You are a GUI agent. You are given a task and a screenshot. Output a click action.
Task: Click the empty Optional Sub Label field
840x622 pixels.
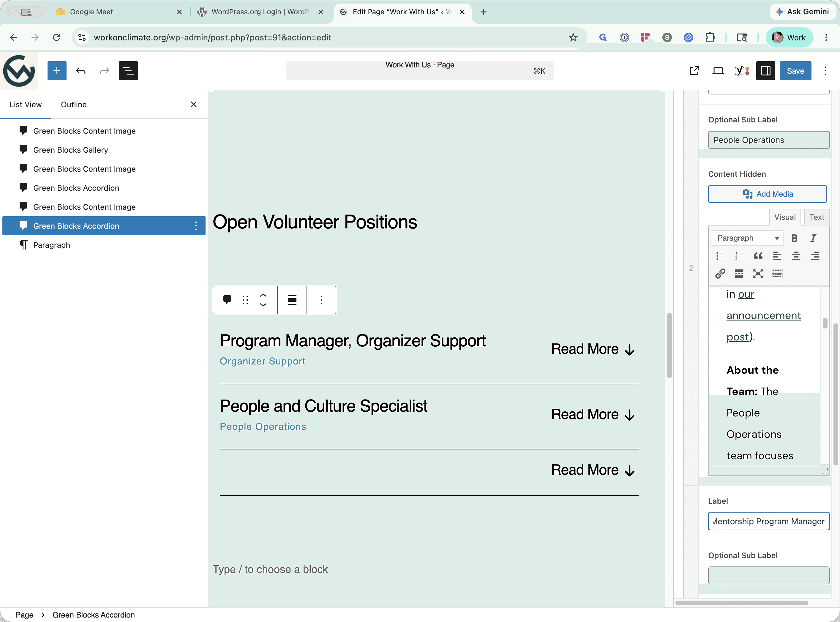(x=768, y=575)
